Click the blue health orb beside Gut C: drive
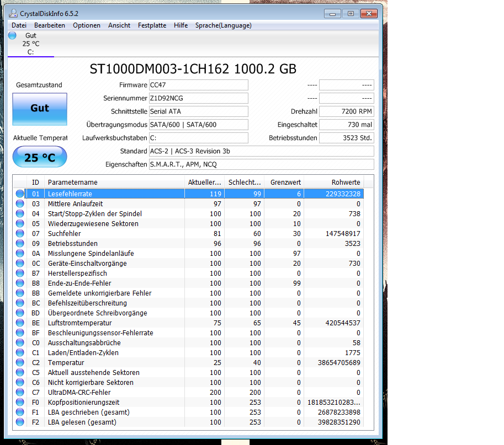504x445 pixels. 12,35
